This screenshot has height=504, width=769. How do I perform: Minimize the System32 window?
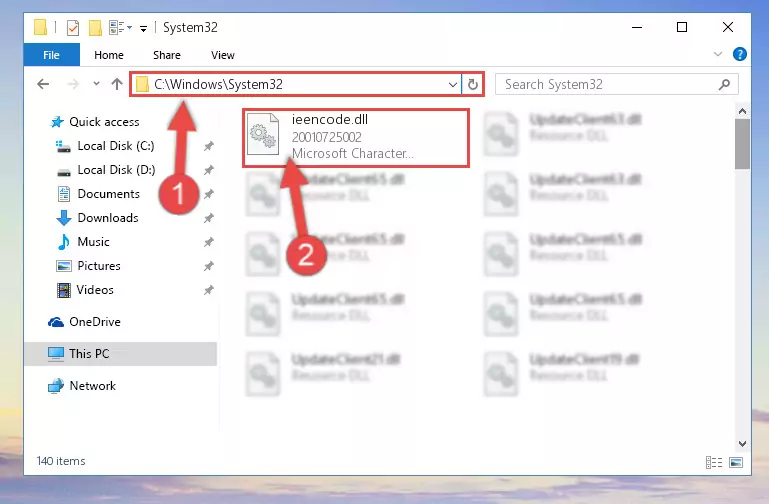click(x=637, y=27)
